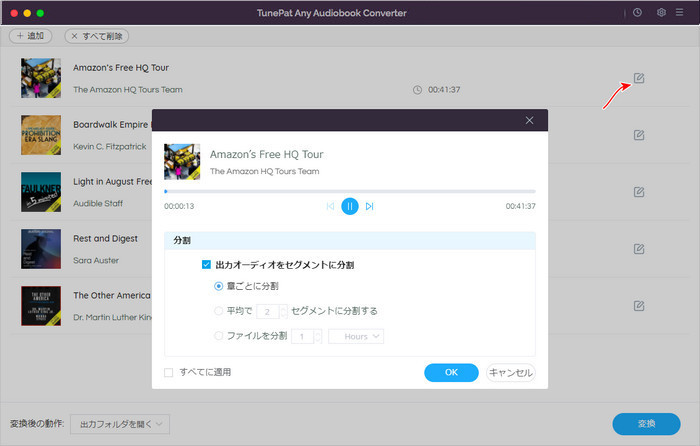Image resolution: width=700 pixels, height=446 pixels.
Task: Click The Amazon HQ Tours Team in dialog
Action: [265, 171]
